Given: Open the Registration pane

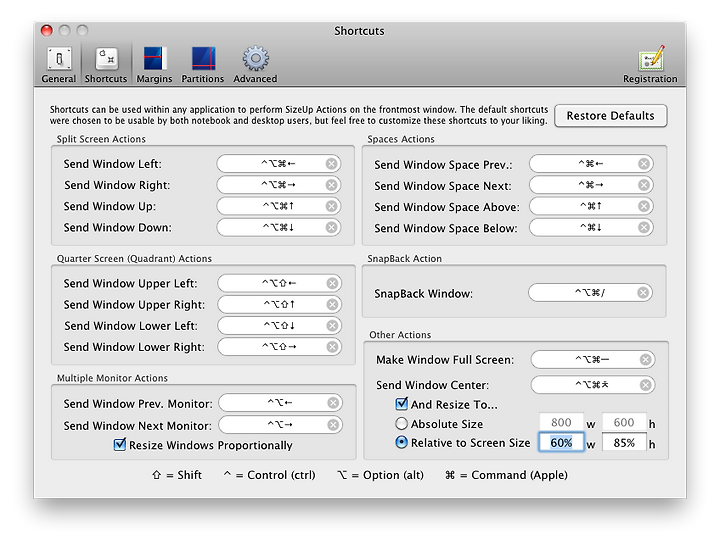Looking at the screenshot, I should click(650, 65).
